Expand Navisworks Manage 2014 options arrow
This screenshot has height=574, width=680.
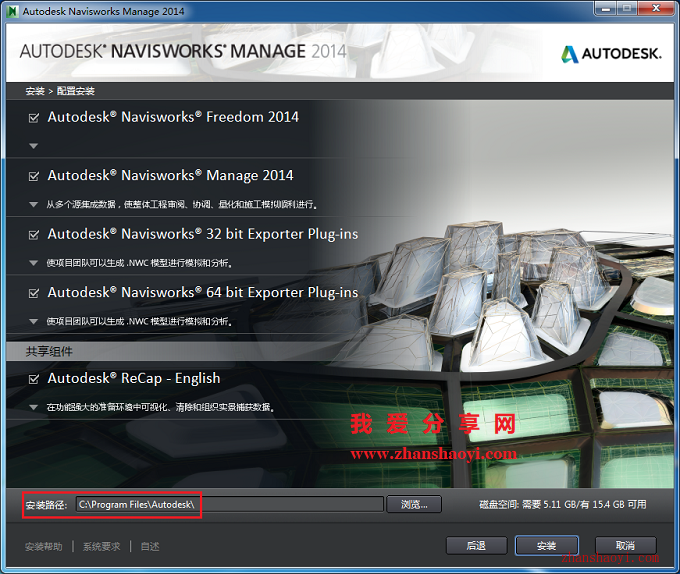[x=33, y=204]
